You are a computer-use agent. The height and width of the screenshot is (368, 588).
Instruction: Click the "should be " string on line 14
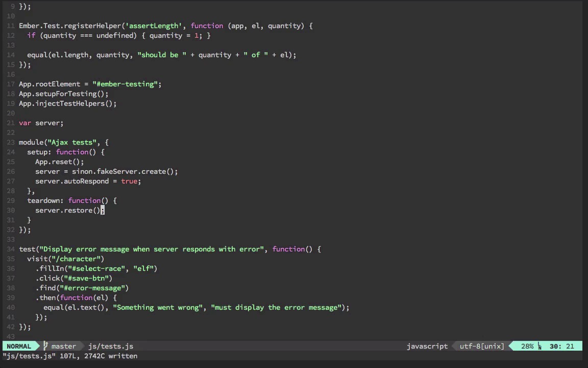click(x=162, y=55)
